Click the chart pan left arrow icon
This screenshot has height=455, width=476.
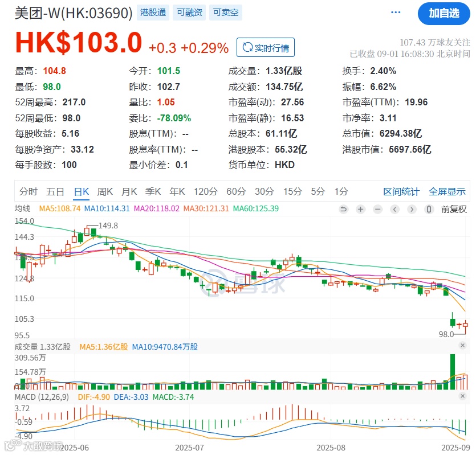(x=394, y=209)
